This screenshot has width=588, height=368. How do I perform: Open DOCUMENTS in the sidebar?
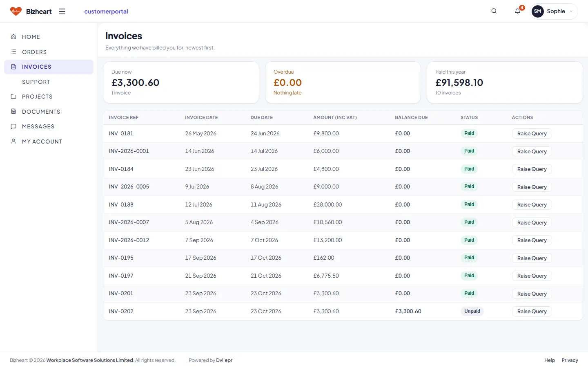pos(49,112)
